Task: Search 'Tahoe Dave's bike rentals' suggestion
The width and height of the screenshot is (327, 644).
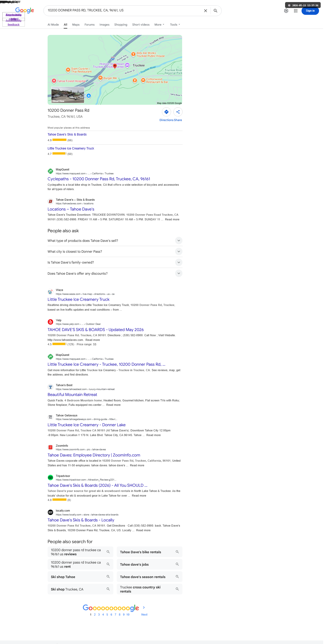Action: [150, 552]
